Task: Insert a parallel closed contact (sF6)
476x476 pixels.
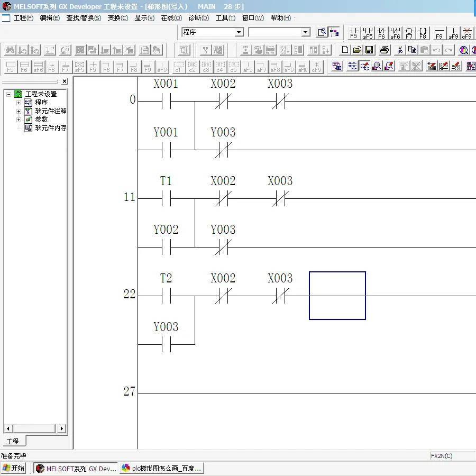Action: [x=395, y=33]
